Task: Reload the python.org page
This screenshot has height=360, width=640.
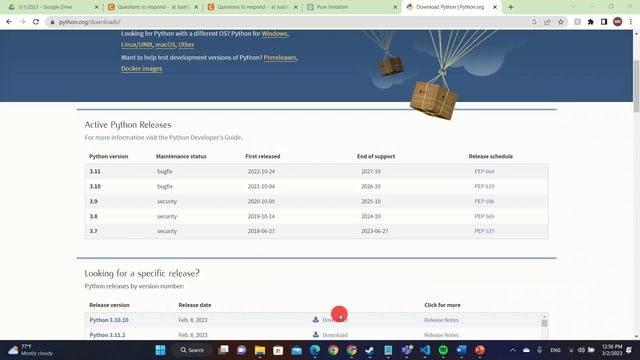Action: click(36, 22)
